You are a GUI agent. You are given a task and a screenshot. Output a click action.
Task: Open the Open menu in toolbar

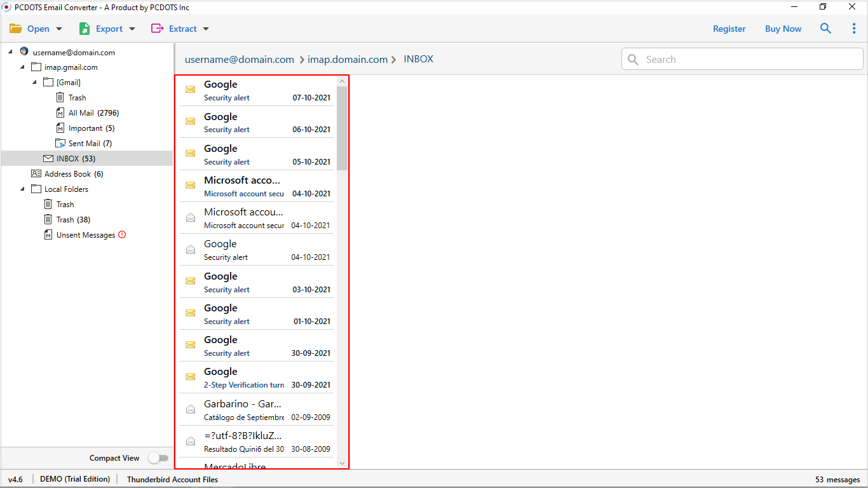(x=36, y=29)
